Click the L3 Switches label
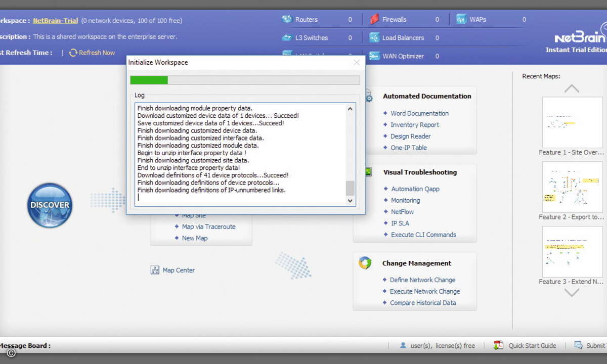The height and width of the screenshot is (364, 607). (312, 38)
